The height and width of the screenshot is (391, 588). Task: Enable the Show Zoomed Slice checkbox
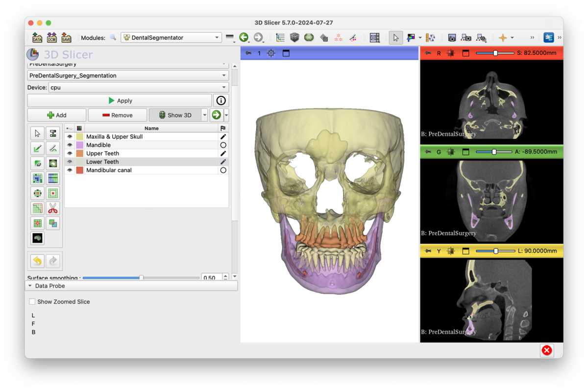click(32, 302)
